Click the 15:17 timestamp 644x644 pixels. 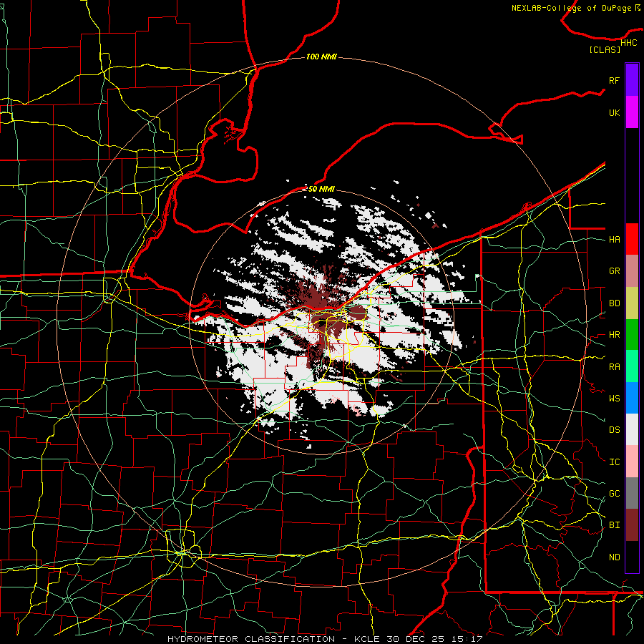tap(467, 639)
